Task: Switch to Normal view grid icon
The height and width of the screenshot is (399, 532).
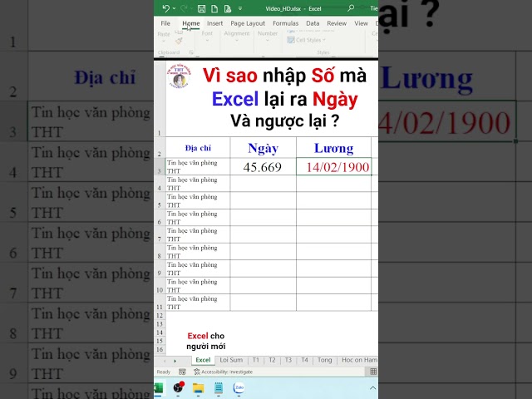Action: (x=373, y=372)
